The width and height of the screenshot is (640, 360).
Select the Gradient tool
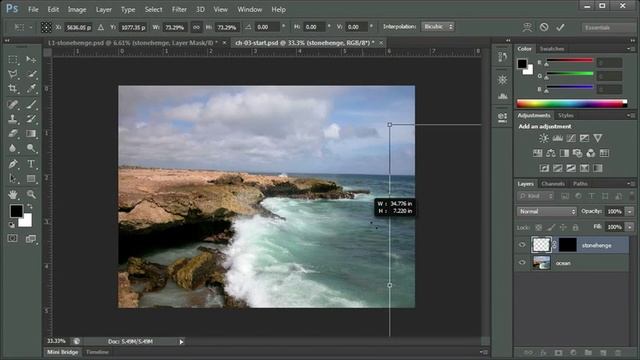(x=31, y=133)
